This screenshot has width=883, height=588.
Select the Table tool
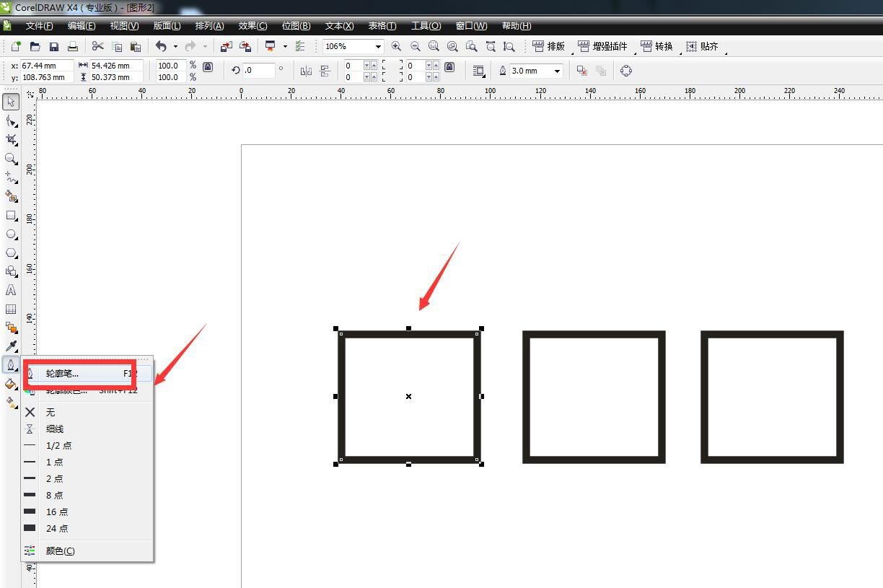[11, 309]
